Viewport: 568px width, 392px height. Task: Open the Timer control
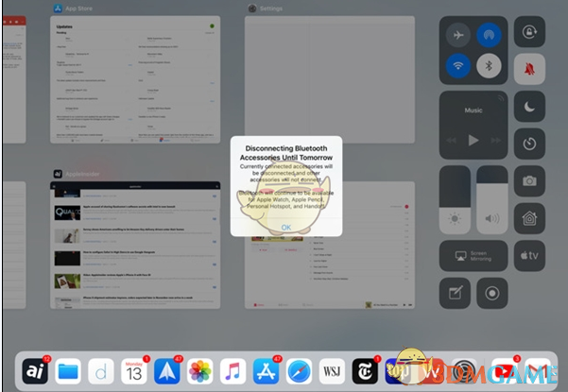coord(529,144)
